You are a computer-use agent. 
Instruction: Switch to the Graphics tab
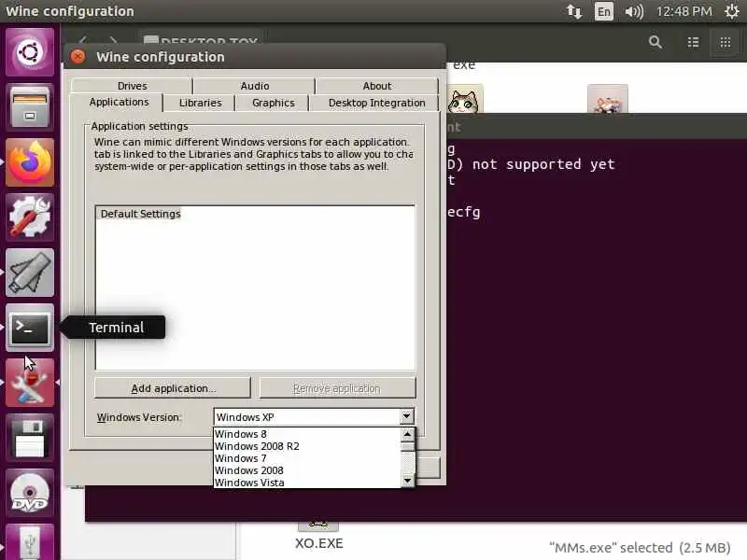click(x=274, y=103)
